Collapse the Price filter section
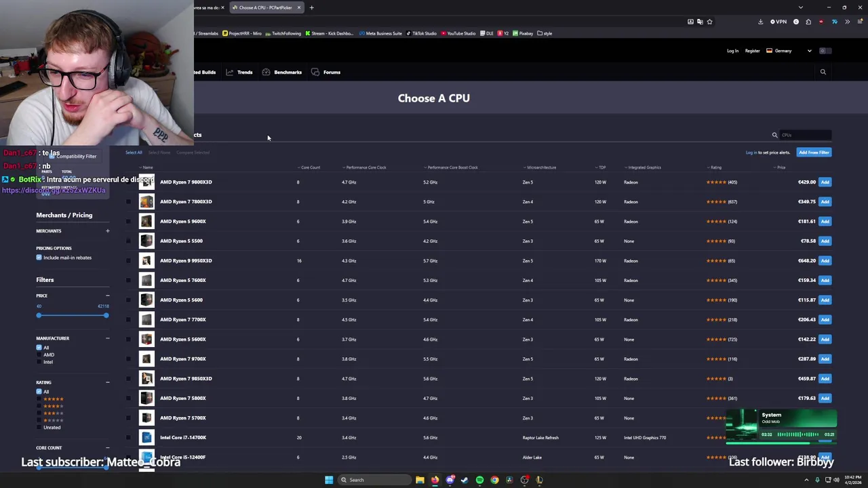 107,296
